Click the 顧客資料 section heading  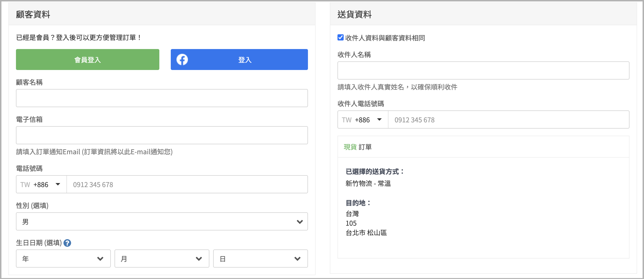33,15
